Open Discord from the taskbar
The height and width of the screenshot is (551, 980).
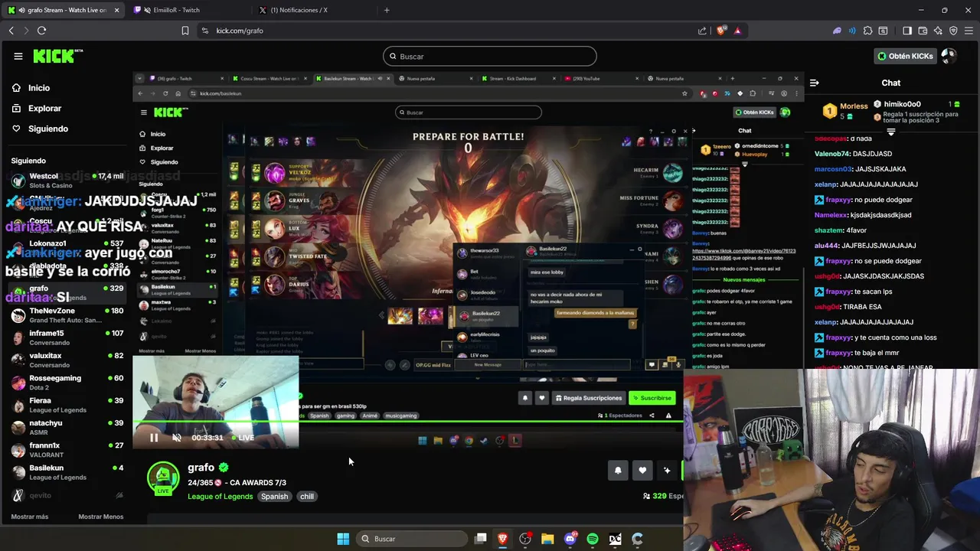570,539
